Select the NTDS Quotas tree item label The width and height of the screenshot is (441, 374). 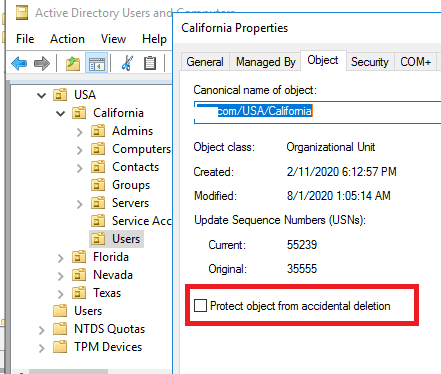(110, 329)
